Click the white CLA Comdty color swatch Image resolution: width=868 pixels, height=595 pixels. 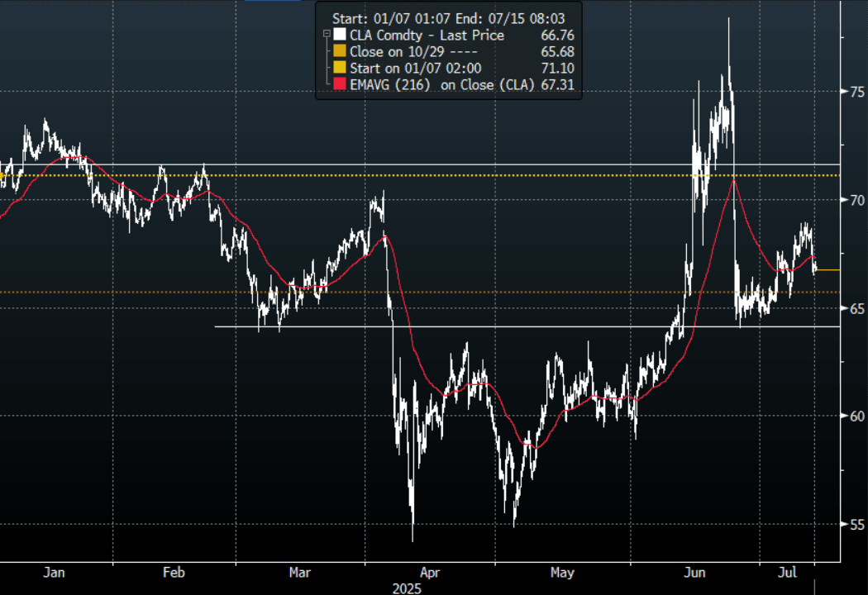click(340, 36)
